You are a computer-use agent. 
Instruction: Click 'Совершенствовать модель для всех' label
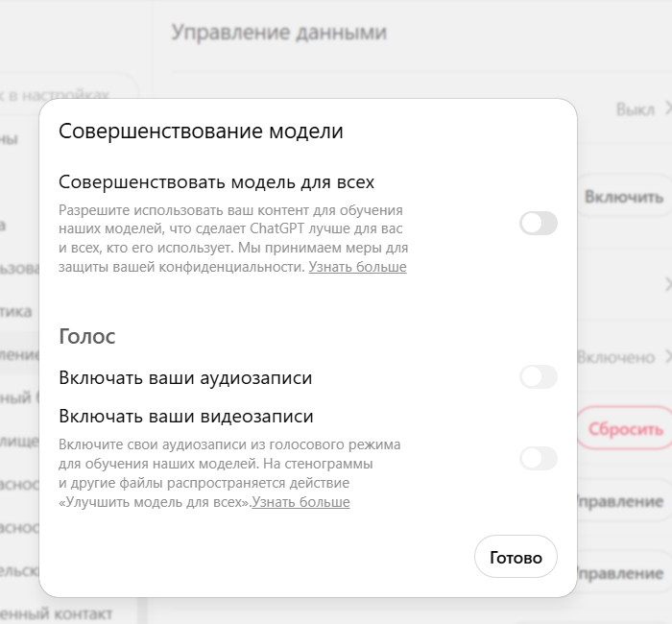[216, 182]
